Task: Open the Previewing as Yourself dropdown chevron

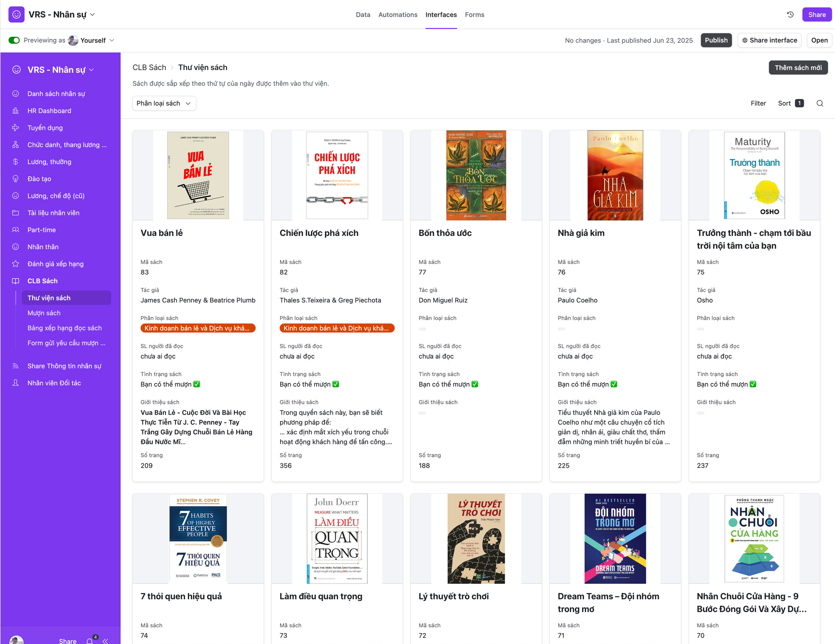Action: point(111,41)
